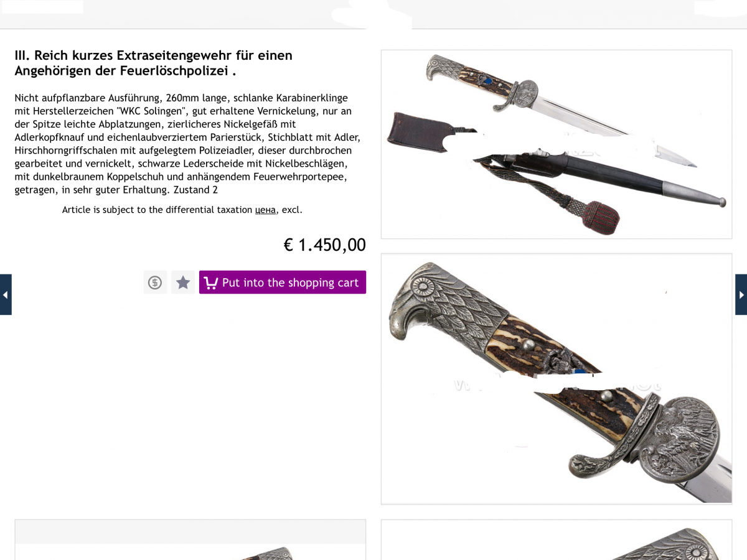Go to the next article with right arrow
The height and width of the screenshot is (560, 747).
coord(741,294)
